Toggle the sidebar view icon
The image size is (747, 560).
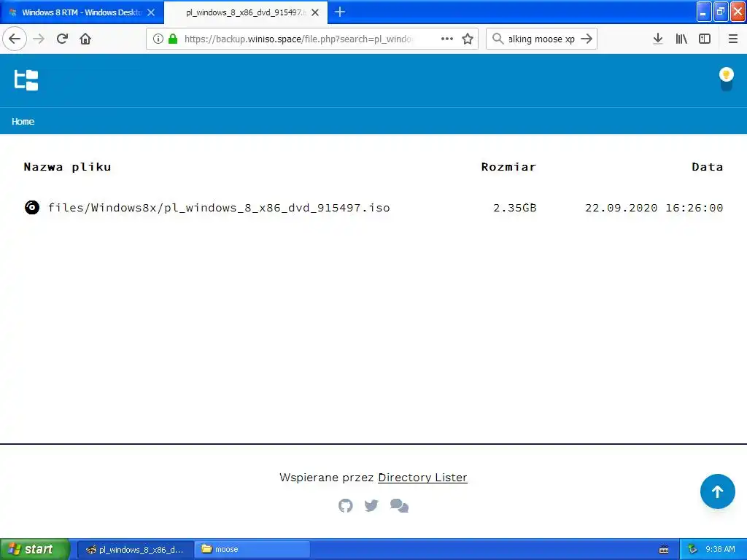point(705,39)
